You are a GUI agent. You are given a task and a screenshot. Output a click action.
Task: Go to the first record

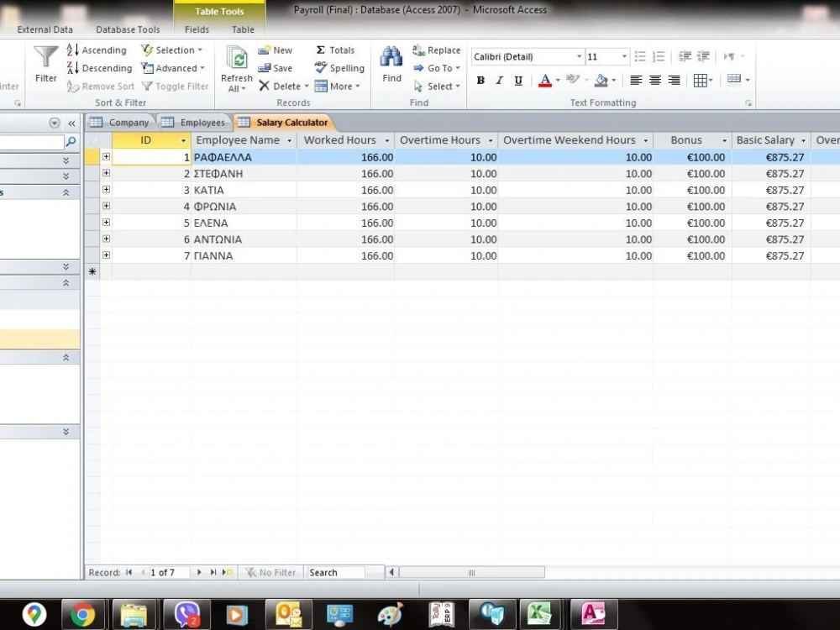coord(129,572)
